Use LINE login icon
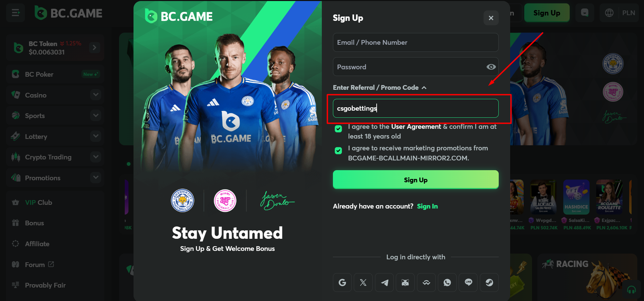 (468, 283)
